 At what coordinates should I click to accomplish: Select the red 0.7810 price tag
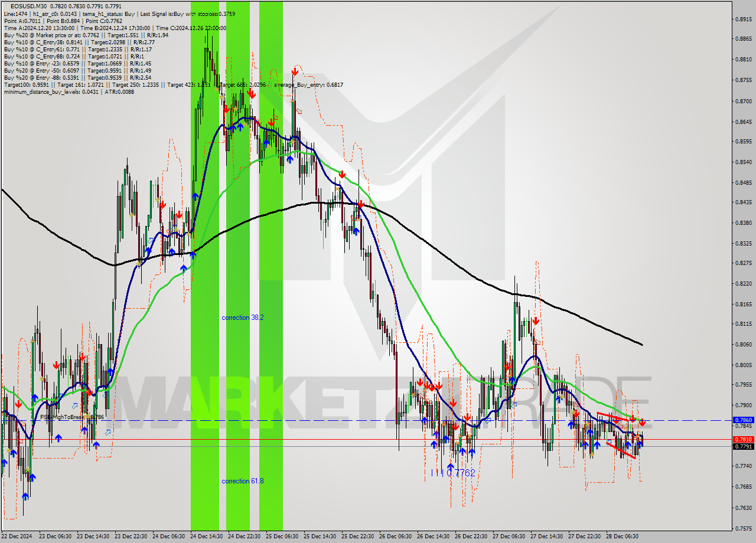(743, 440)
